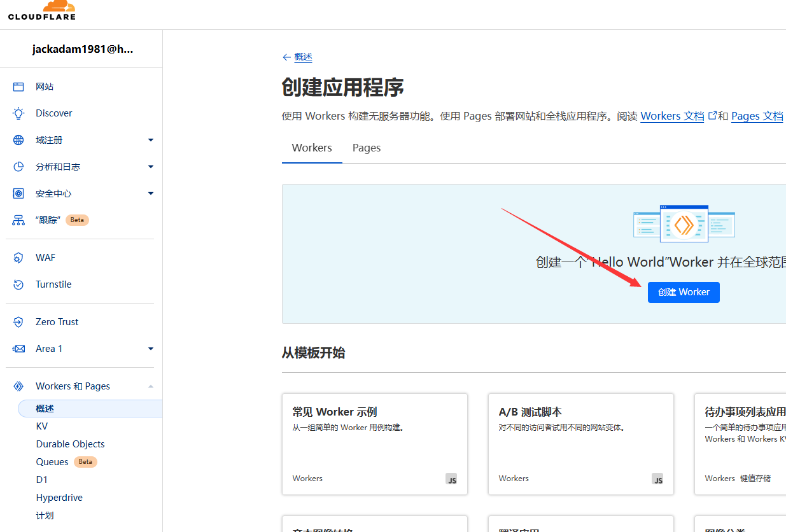
Task: Expand the 安全中心 dropdown arrow
Action: [x=151, y=193]
